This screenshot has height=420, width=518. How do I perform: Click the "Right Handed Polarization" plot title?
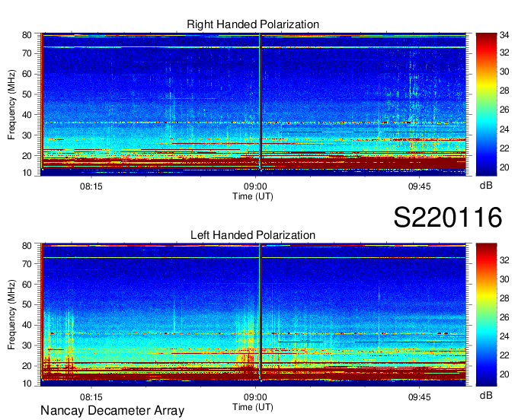click(x=253, y=24)
